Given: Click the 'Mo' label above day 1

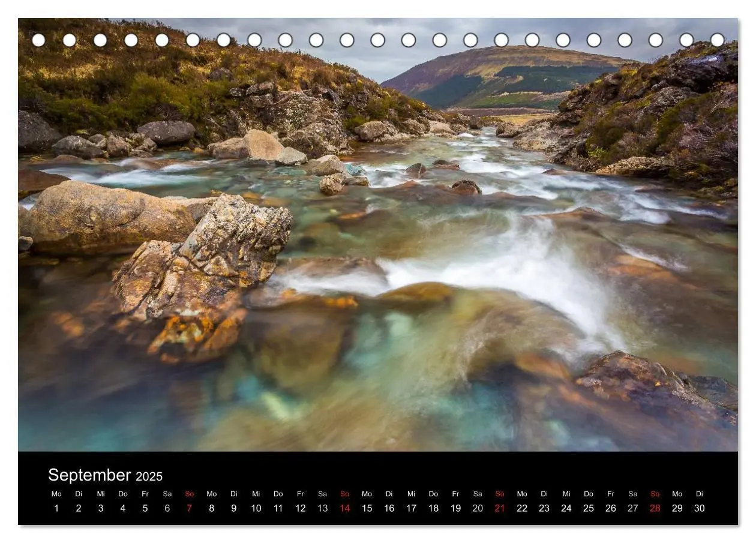Looking at the screenshot, I should pyautogui.click(x=56, y=494).
